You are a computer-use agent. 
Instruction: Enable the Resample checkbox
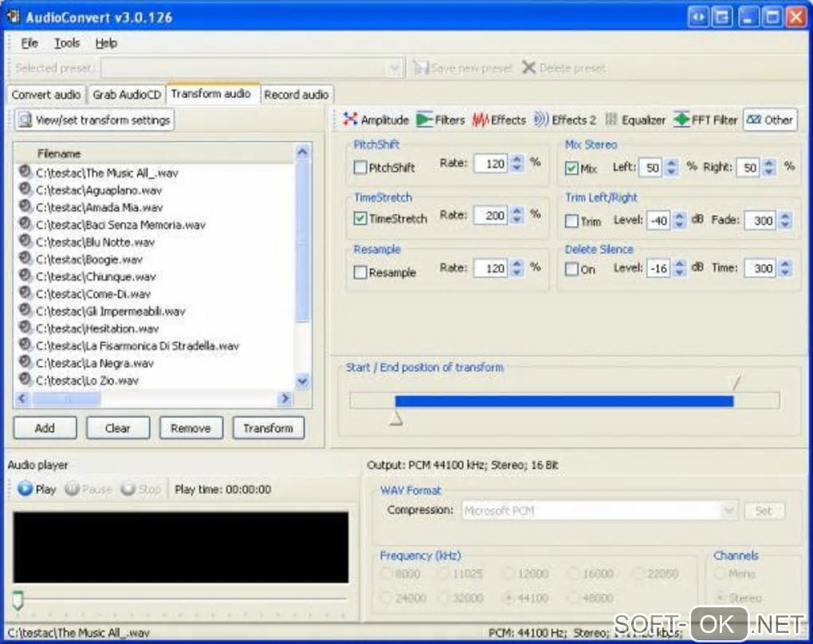pos(359,273)
